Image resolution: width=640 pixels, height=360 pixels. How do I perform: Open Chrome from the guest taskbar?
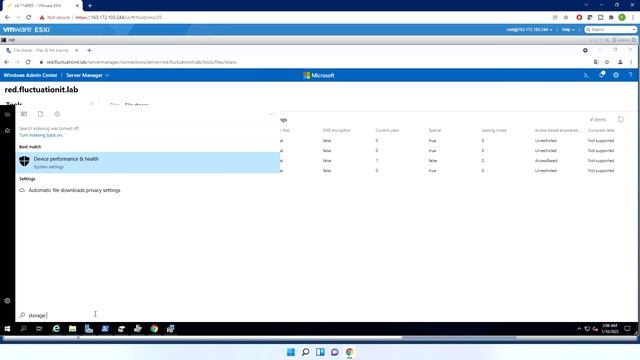[x=154, y=329]
